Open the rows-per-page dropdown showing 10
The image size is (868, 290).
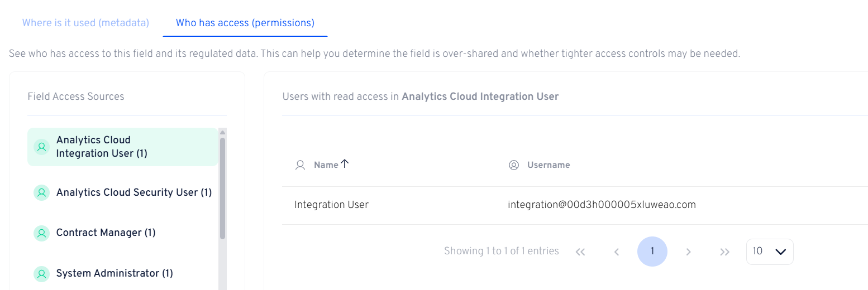tap(769, 252)
